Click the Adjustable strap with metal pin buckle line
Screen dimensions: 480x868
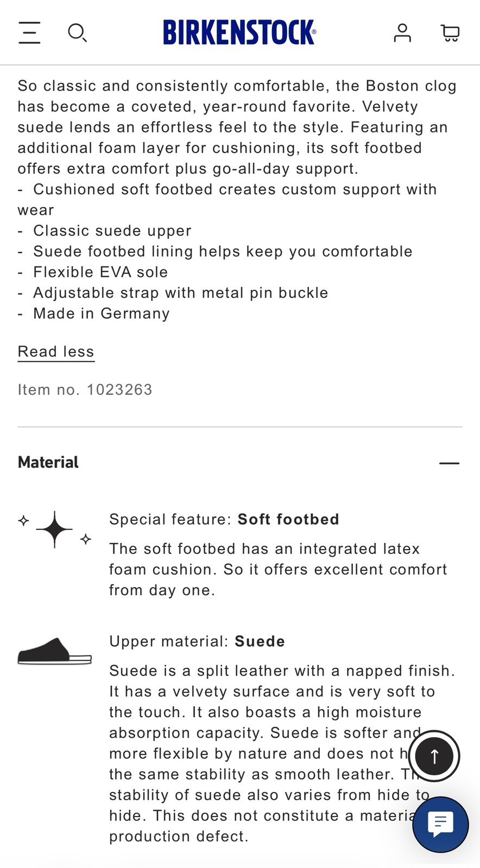click(x=173, y=293)
